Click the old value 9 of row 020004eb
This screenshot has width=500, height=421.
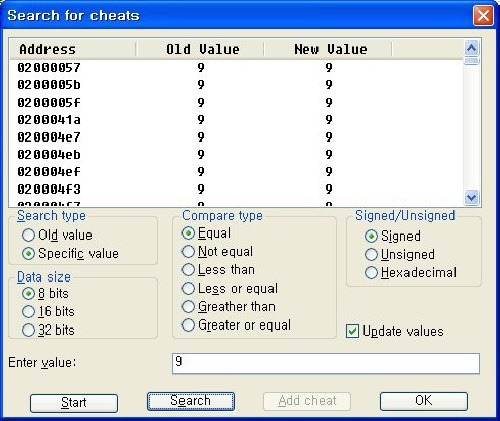click(x=201, y=155)
